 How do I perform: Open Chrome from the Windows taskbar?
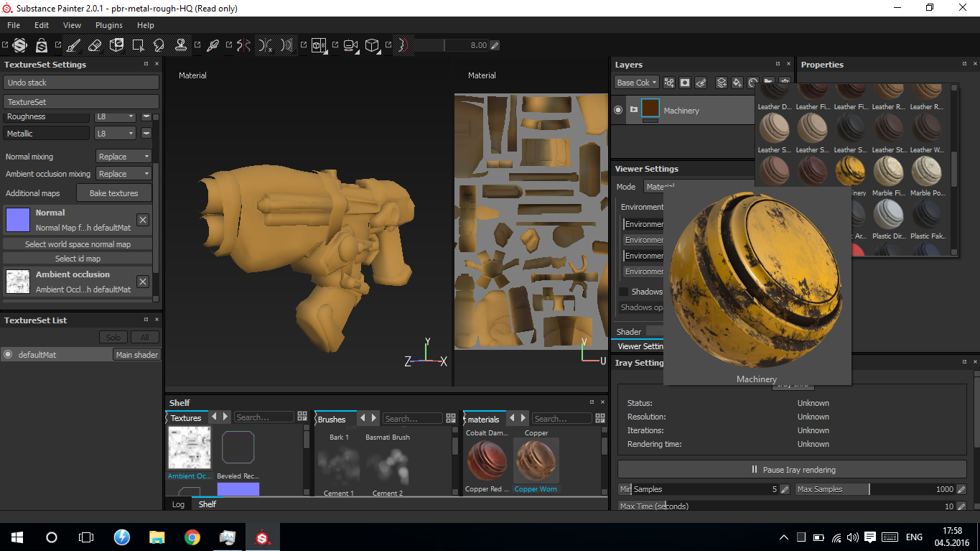[x=192, y=537]
